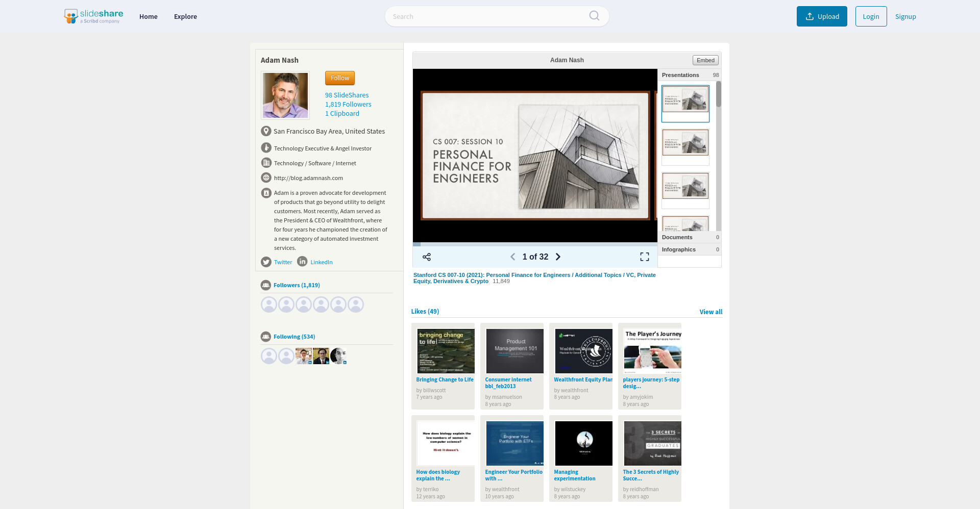Click the Twitter text link
The image size is (980, 509).
(283, 262)
